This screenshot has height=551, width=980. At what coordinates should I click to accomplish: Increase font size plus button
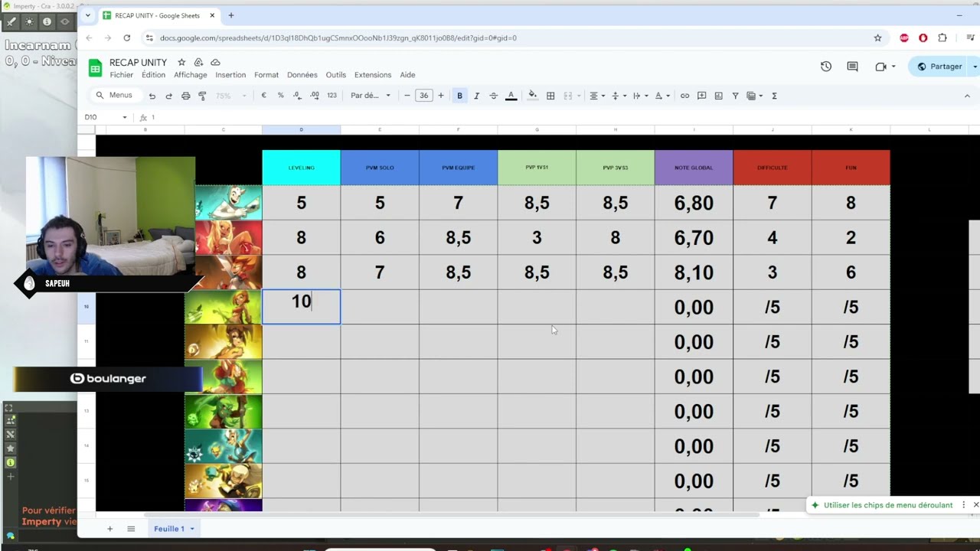click(x=440, y=96)
